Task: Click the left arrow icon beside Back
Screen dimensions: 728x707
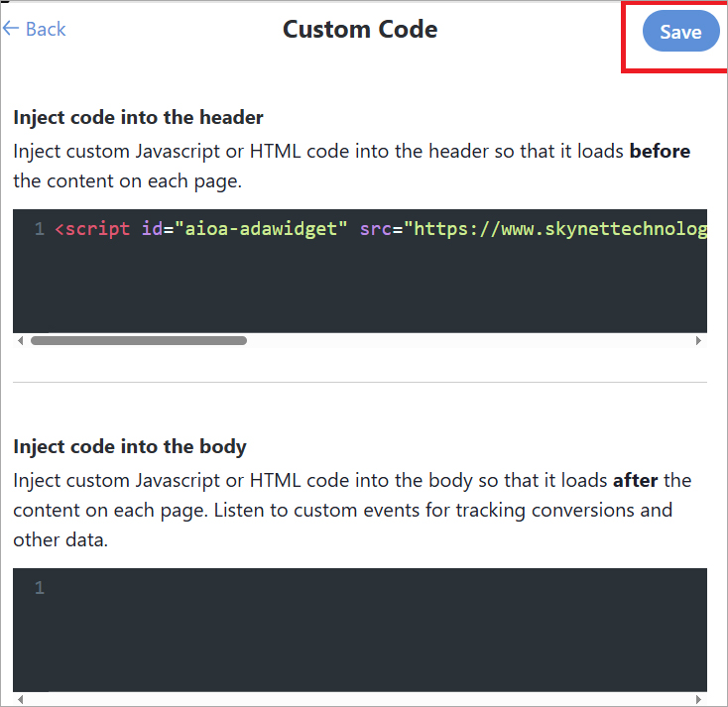Action: pyautogui.click(x=11, y=29)
